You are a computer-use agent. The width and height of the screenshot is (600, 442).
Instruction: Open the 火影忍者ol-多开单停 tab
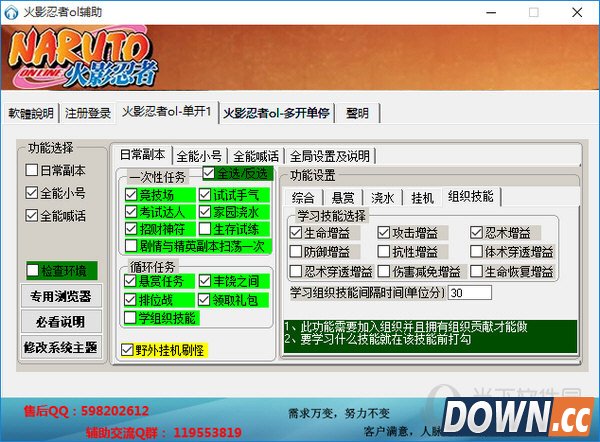pos(276,113)
